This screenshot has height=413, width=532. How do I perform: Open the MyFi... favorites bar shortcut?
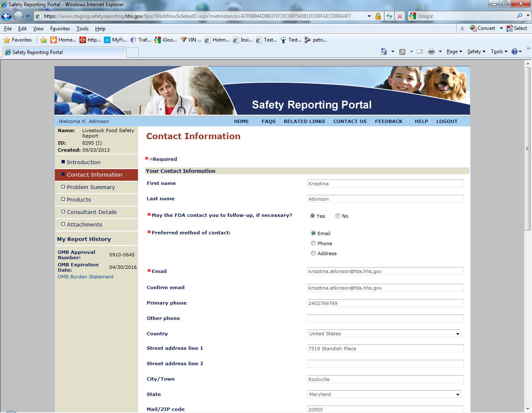(116, 40)
